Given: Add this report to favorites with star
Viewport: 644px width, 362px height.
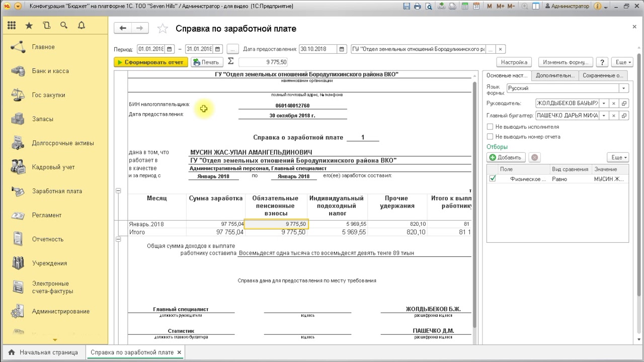Looking at the screenshot, I should (163, 29).
